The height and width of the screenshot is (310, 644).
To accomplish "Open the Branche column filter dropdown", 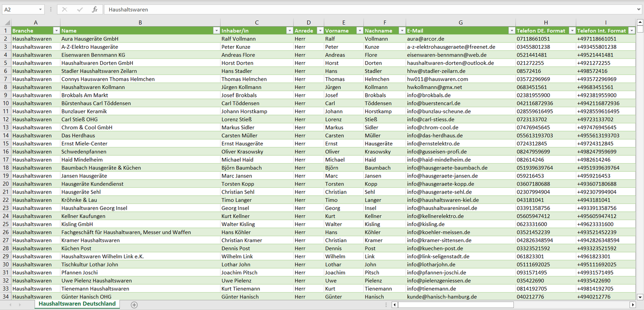I will point(56,31).
